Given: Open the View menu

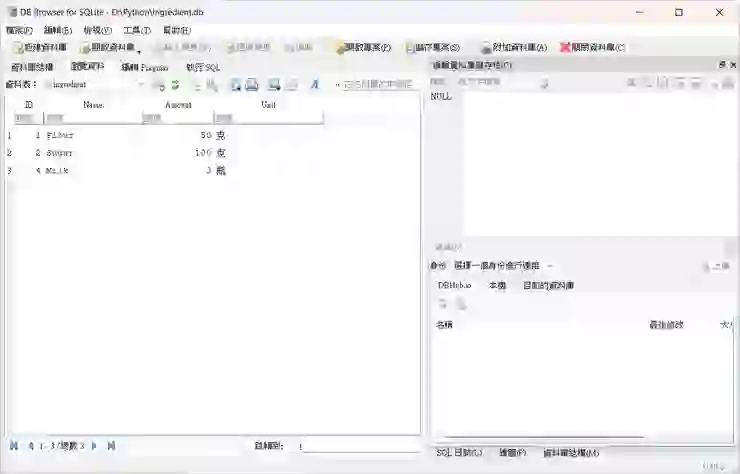Looking at the screenshot, I should (98, 30).
